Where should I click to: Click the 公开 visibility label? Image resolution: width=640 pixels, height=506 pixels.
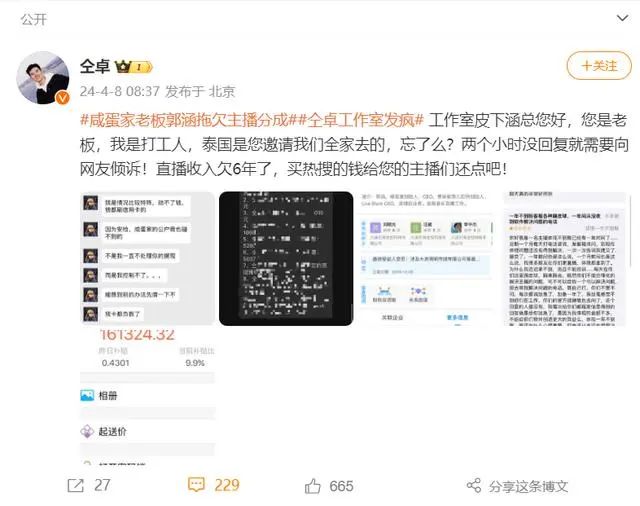tap(34, 19)
